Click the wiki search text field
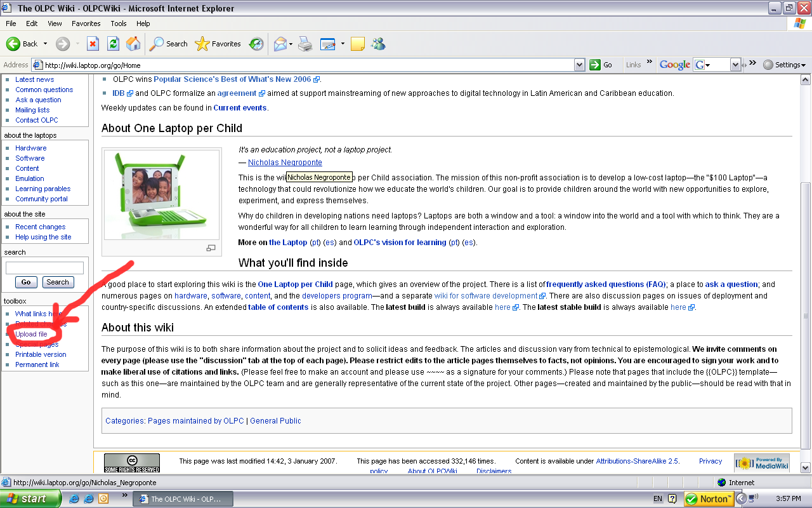 click(x=44, y=268)
